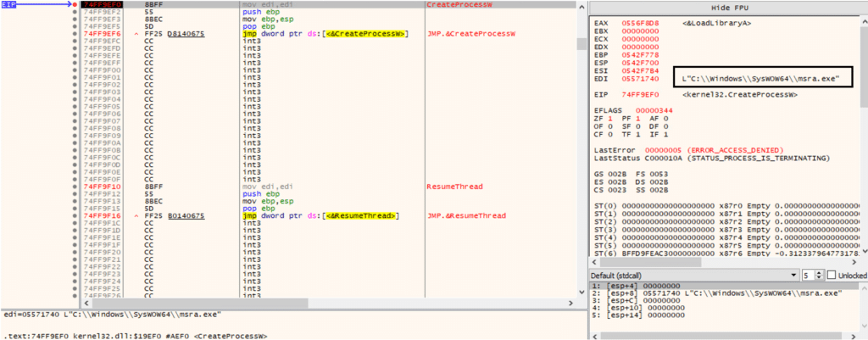
Task: Select opcode bytes FF25 B0140675
Action: point(175,215)
